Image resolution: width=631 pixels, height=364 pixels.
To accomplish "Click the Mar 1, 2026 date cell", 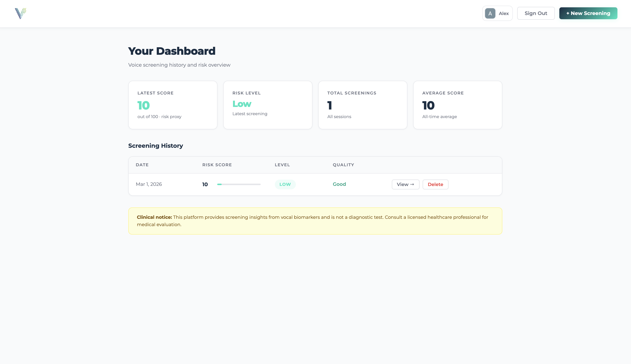I will (149, 184).
